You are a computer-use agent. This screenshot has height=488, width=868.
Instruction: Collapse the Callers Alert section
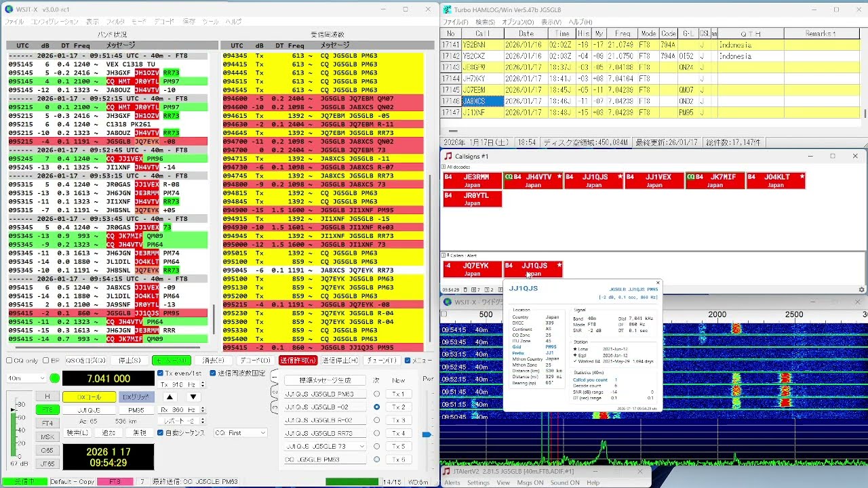pos(445,256)
